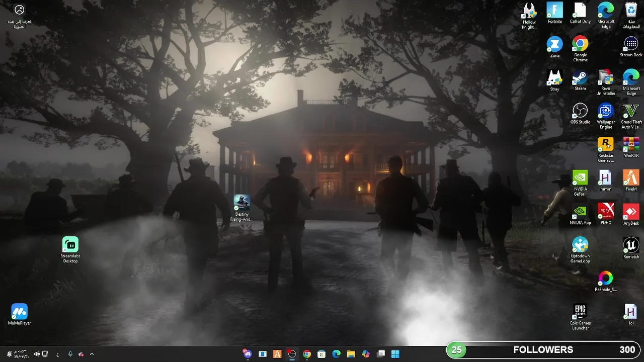Launch Google Chrome from the desktop
The height and width of the screenshot is (362, 644).
[x=580, y=50]
